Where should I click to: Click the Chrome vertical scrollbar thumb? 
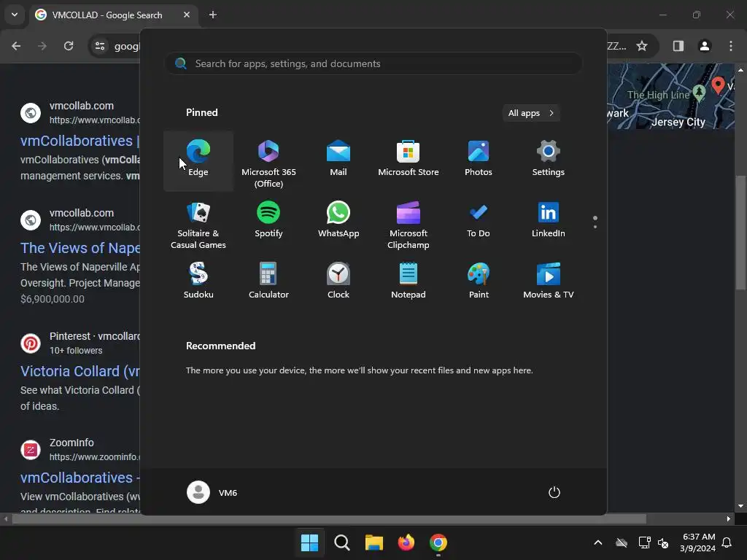(x=741, y=233)
